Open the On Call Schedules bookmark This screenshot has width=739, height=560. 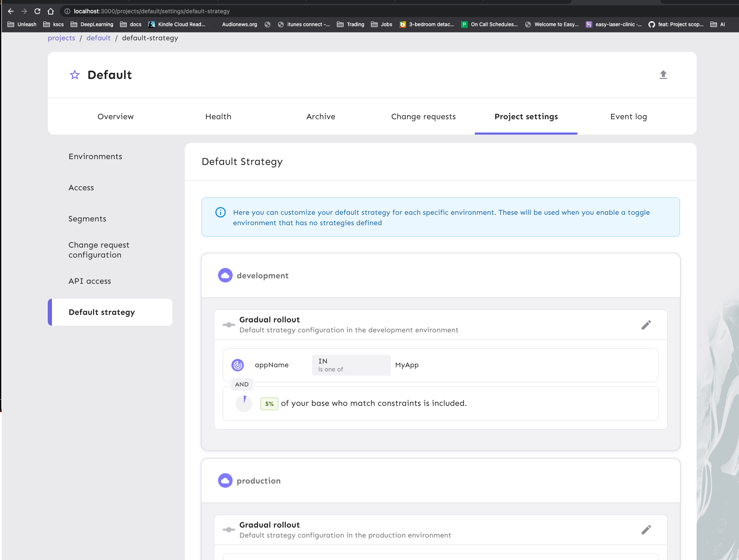coord(490,25)
